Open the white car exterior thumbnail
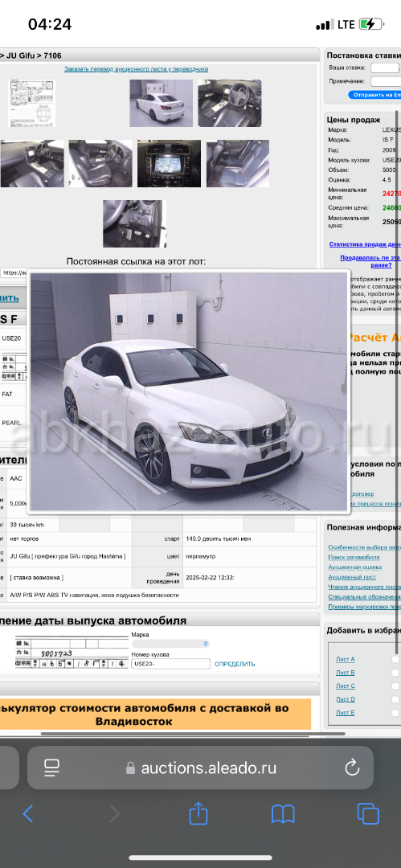The image size is (401, 868). click(x=162, y=104)
